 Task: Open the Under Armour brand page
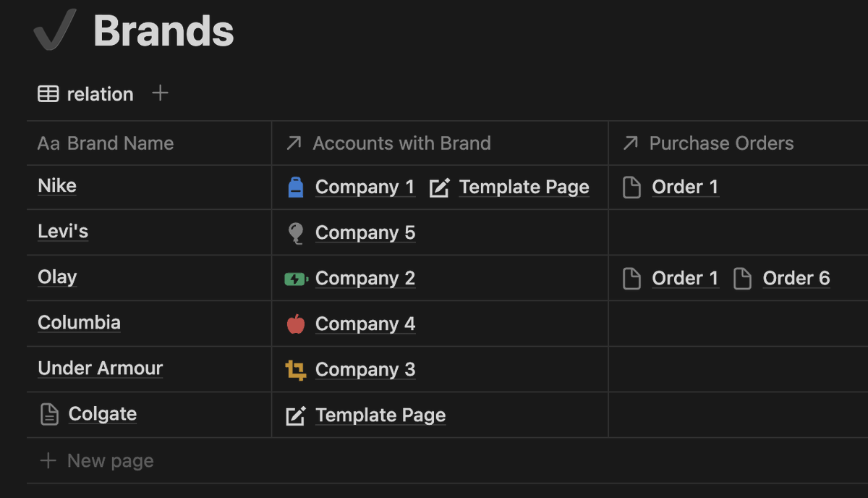coord(101,368)
